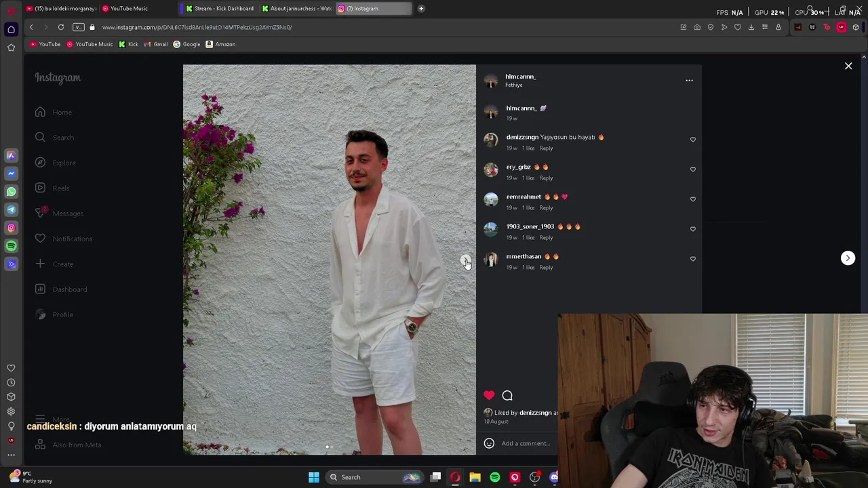Open Instagram Search in sidebar
868x488 pixels.
tap(54, 138)
